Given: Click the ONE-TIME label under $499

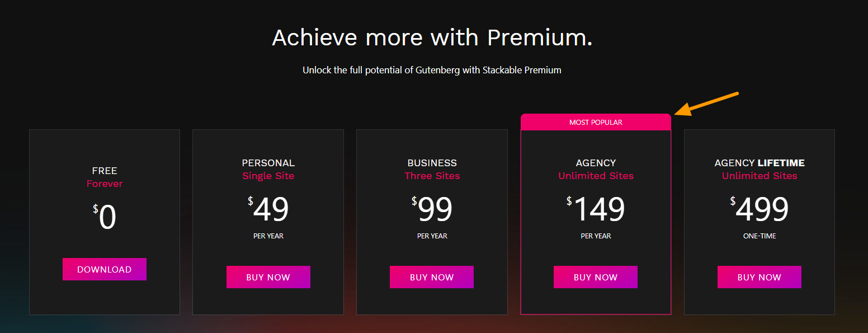Looking at the screenshot, I should coord(759,236).
